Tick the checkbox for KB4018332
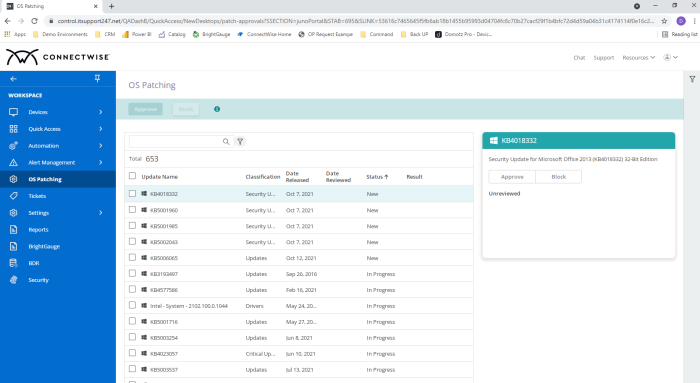 (x=132, y=194)
